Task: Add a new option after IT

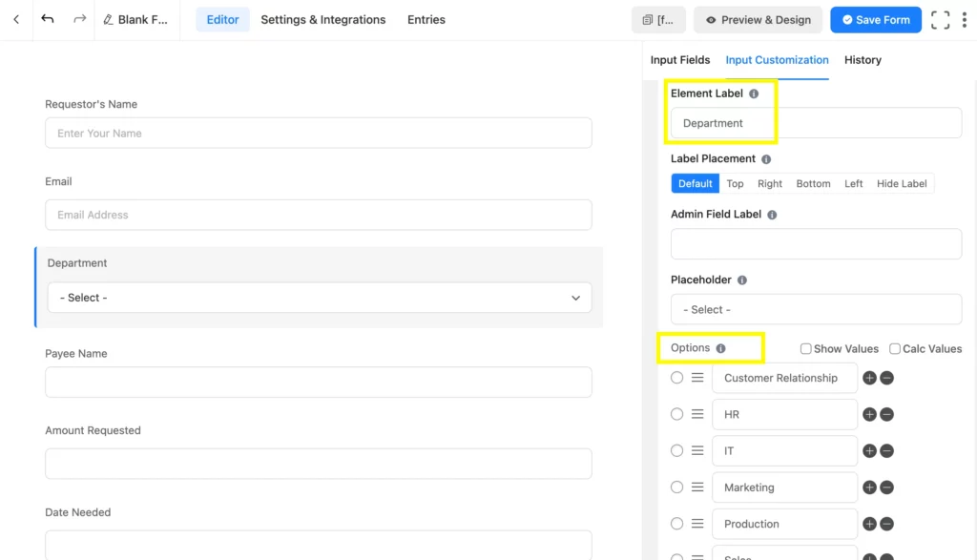Action: click(868, 450)
